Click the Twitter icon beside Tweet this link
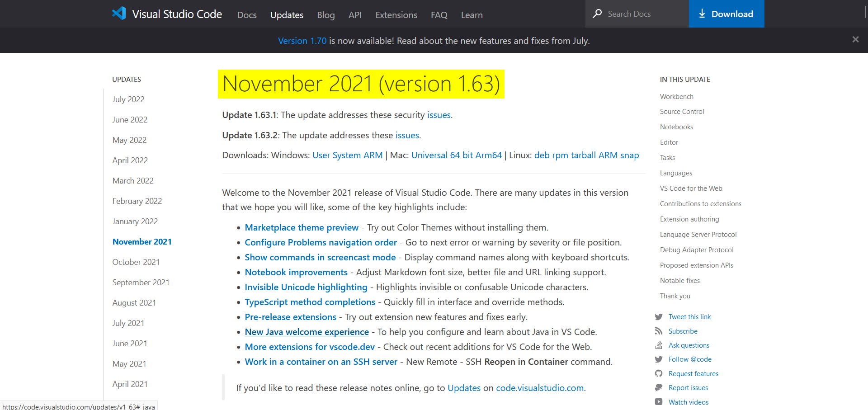The image size is (868, 410). [x=659, y=317]
